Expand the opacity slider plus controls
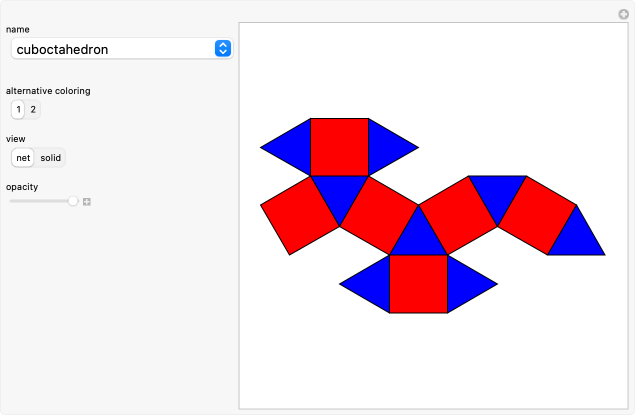635x416 pixels. 87,202
